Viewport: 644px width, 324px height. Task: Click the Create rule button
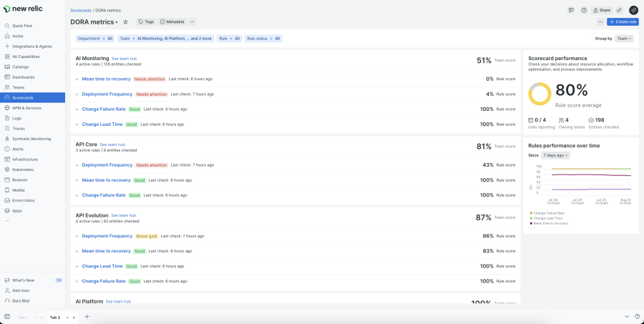(623, 21)
